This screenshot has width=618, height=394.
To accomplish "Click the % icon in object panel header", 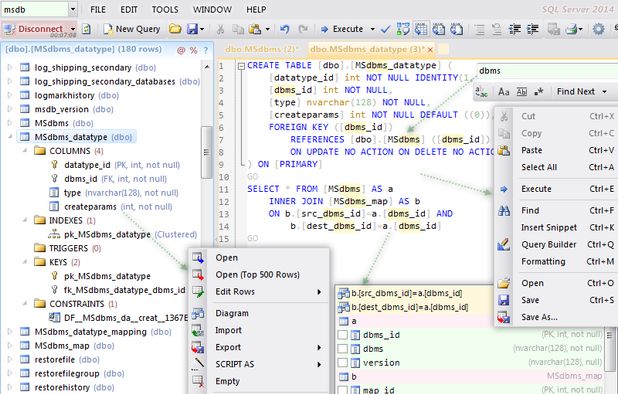I will (x=193, y=50).
